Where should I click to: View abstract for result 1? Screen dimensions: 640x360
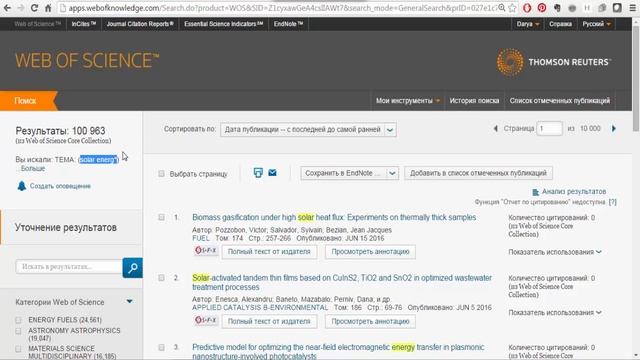click(370, 252)
